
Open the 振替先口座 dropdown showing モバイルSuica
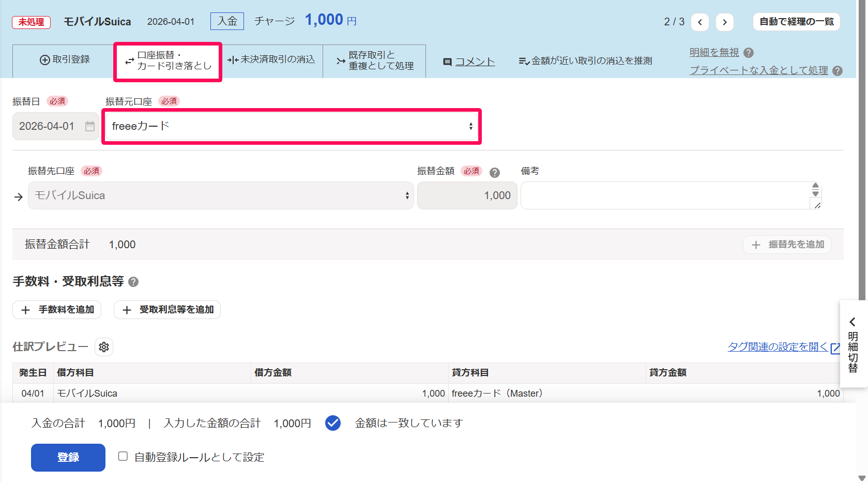[221, 195]
